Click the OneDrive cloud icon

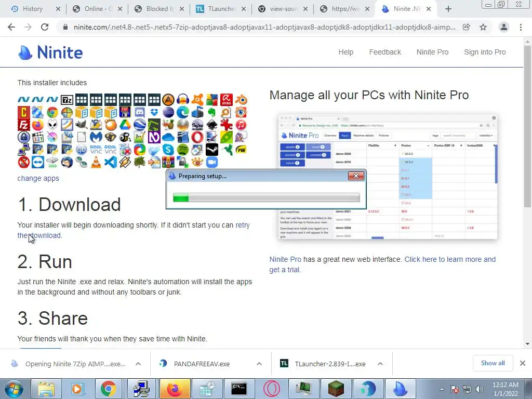168,137
